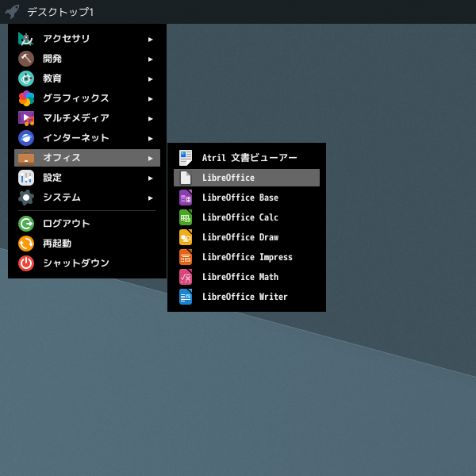Choose ログアウト to log out

pyautogui.click(x=66, y=224)
